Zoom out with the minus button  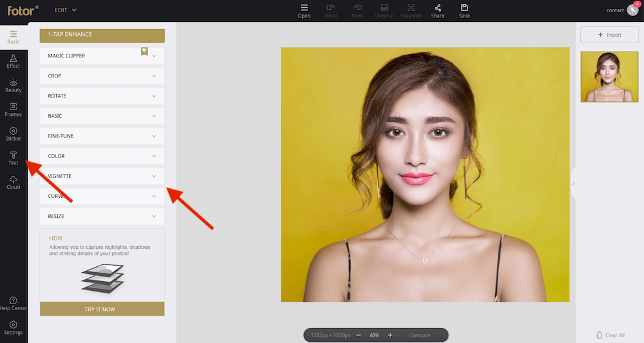358,335
